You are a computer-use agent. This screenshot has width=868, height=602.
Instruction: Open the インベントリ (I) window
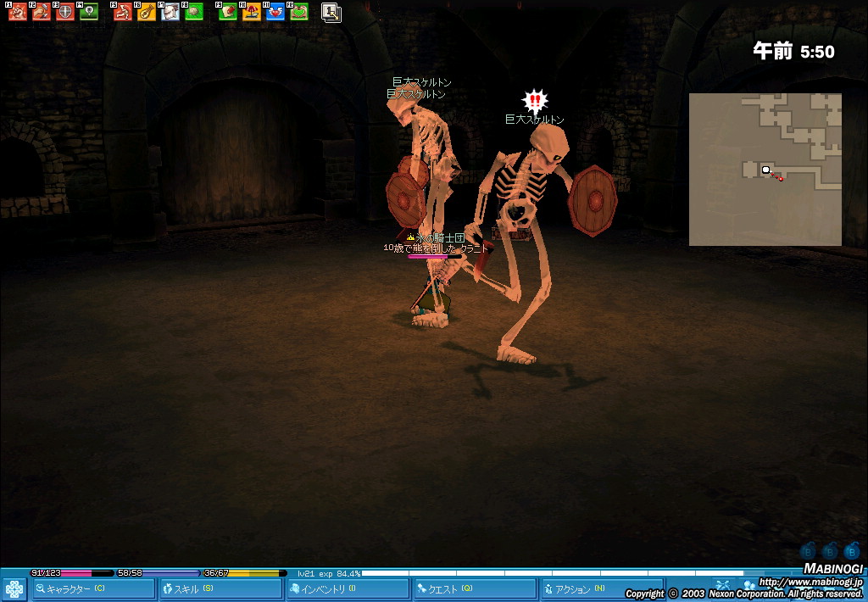[348, 588]
